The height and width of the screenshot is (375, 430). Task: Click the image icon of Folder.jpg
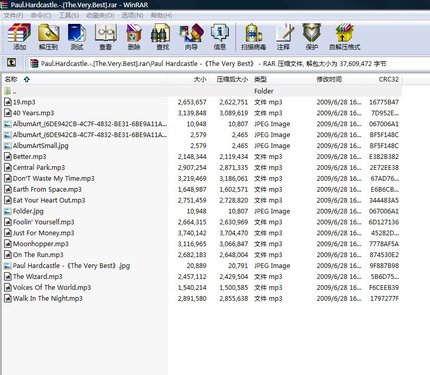[x=8, y=211]
